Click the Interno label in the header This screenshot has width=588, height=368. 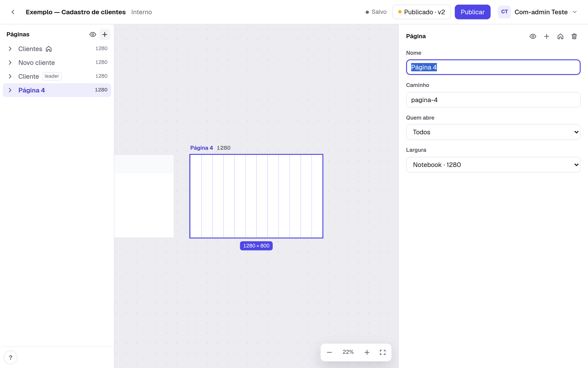(x=141, y=12)
